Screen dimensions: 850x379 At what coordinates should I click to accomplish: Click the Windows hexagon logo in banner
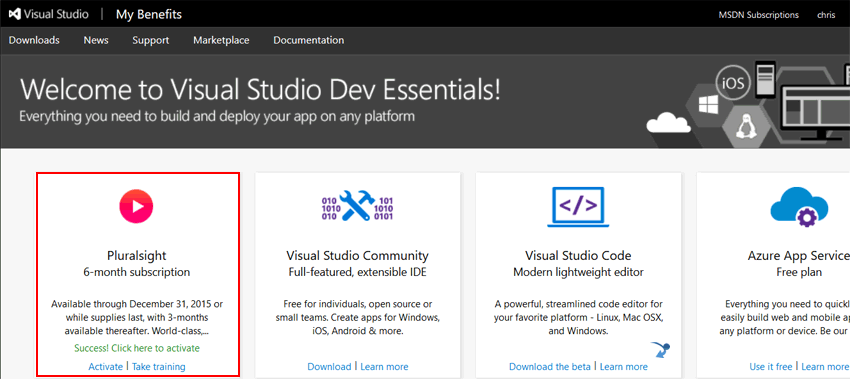click(708, 104)
